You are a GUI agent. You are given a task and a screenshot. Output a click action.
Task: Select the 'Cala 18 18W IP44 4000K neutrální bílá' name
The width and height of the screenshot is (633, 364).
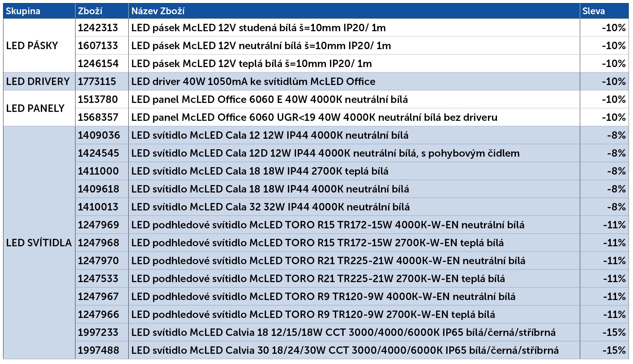(x=270, y=189)
